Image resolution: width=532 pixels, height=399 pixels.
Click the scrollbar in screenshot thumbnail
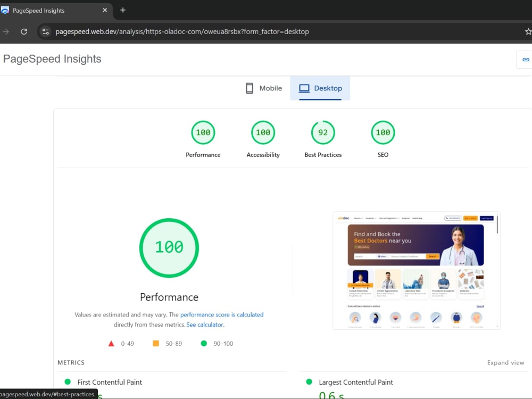coord(497,225)
